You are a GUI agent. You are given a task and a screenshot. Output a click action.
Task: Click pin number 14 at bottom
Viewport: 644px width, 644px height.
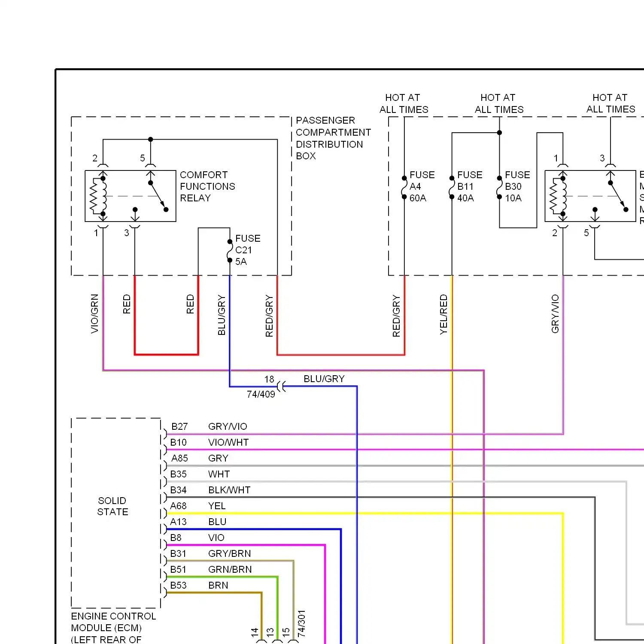pyautogui.click(x=255, y=632)
